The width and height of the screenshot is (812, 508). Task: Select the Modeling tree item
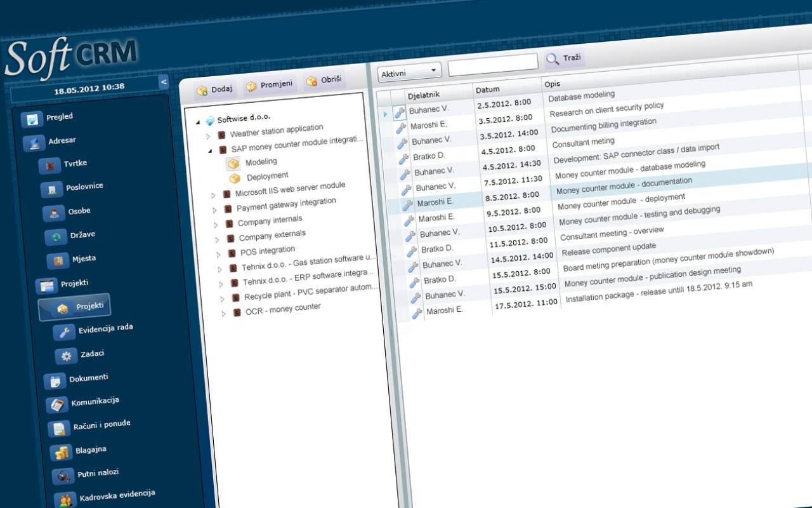253,163
